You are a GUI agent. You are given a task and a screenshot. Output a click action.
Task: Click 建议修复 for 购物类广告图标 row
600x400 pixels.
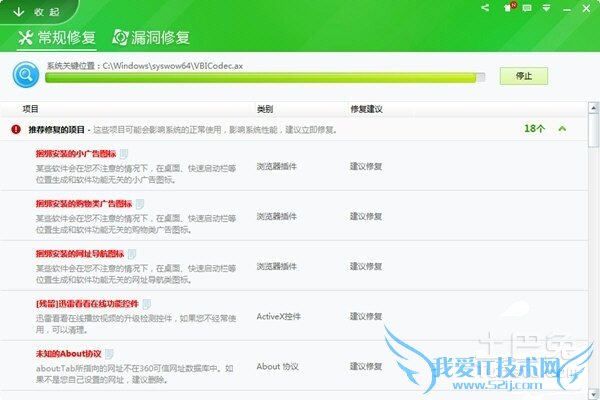[366, 216]
